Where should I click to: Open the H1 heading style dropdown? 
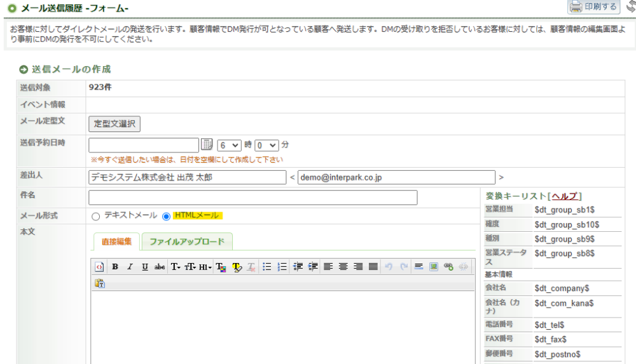click(205, 267)
